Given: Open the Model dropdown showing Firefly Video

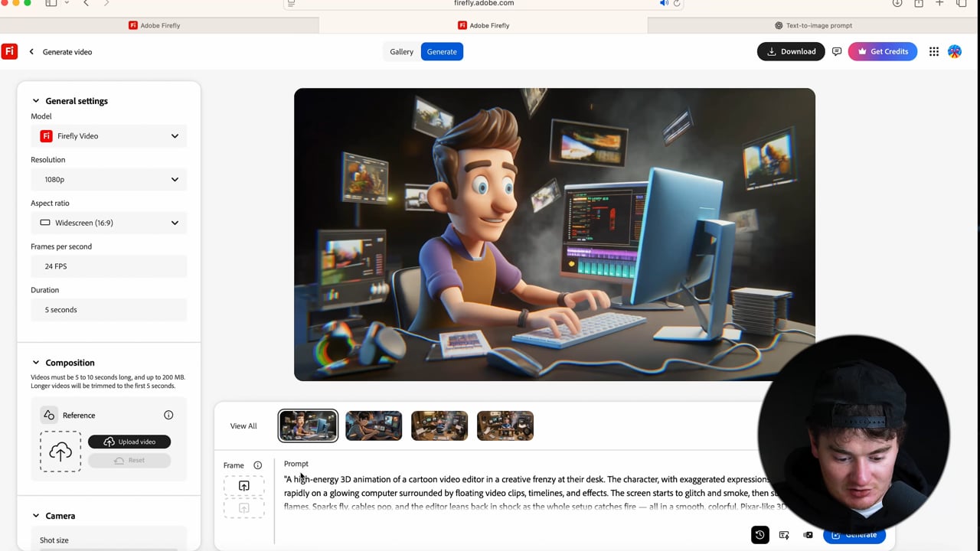Looking at the screenshot, I should (109, 136).
